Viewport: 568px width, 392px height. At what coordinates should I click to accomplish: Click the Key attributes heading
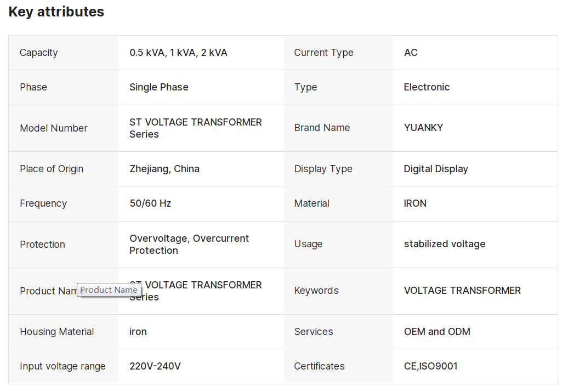(56, 12)
